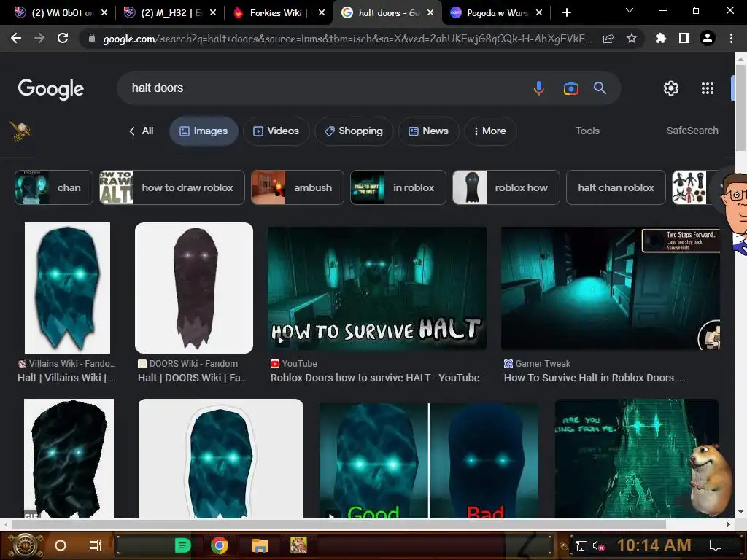The image size is (747, 560).
Task: Filter images by the 'chan' chip
Action: pyautogui.click(x=54, y=187)
